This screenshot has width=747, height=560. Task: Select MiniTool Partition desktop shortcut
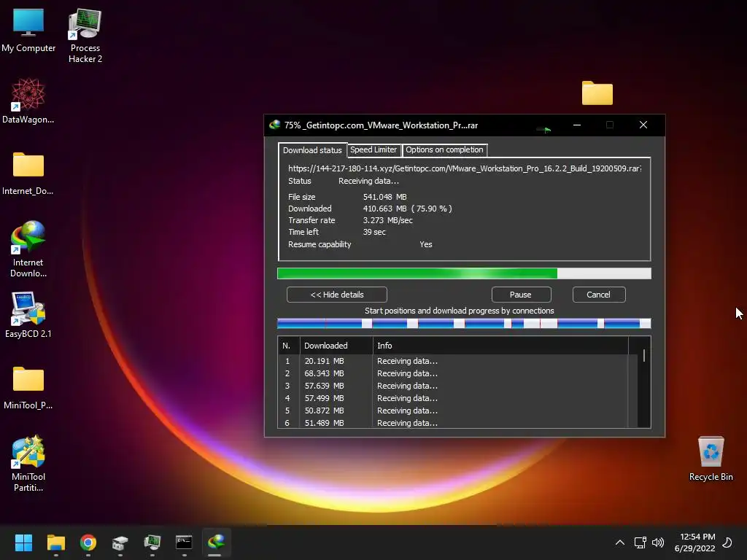[28, 463]
